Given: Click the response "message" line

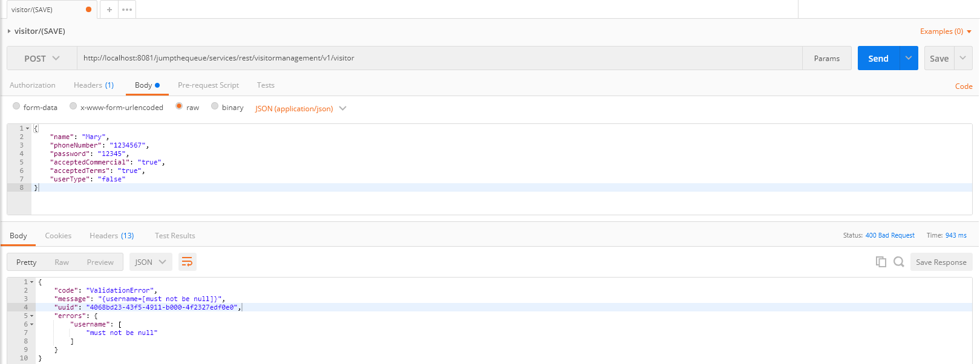Looking at the screenshot, I should click(x=139, y=299).
